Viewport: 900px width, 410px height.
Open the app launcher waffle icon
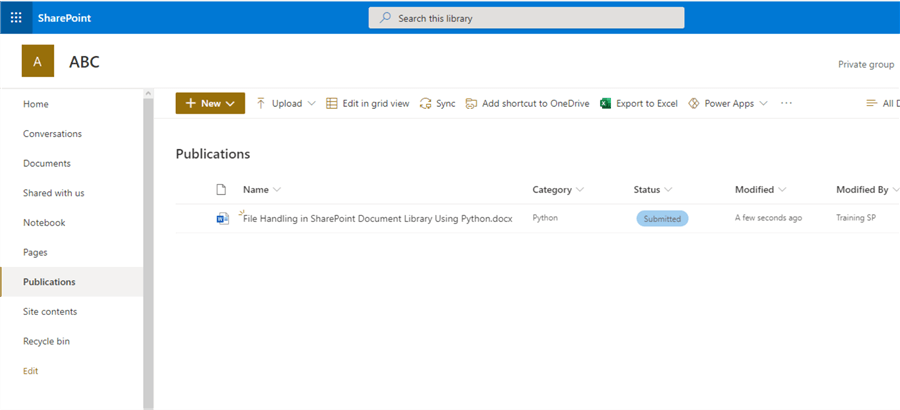click(x=16, y=17)
